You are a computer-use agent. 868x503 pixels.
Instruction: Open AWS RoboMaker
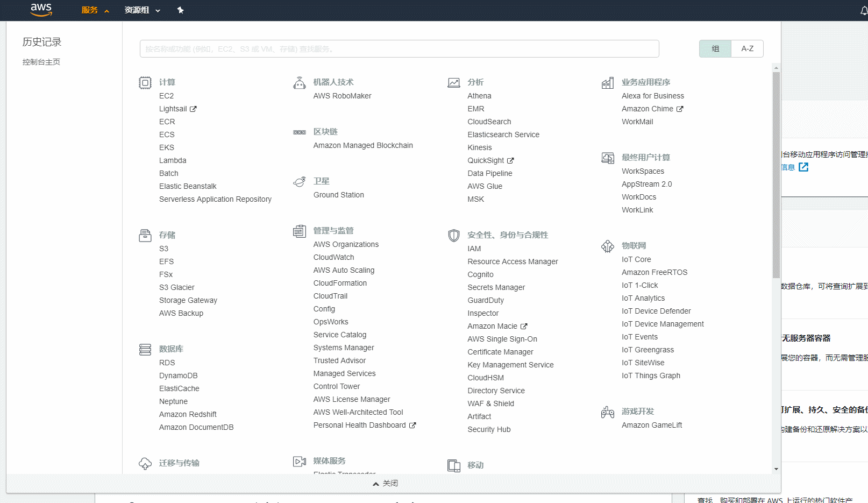(343, 96)
